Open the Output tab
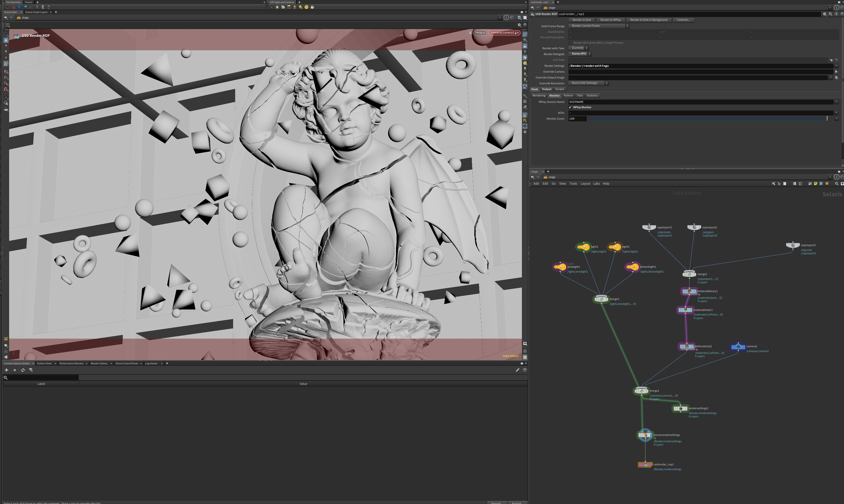 tap(547, 89)
